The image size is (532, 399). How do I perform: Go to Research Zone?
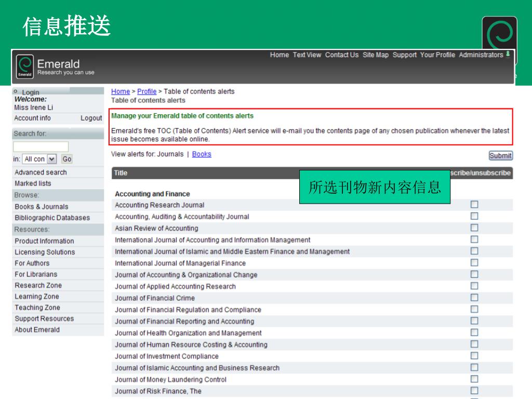point(38,285)
